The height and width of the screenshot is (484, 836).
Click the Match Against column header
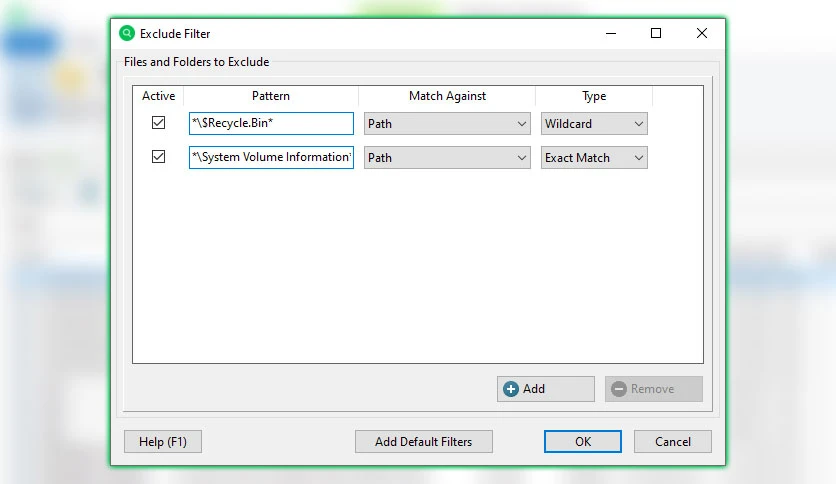(447, 96)
